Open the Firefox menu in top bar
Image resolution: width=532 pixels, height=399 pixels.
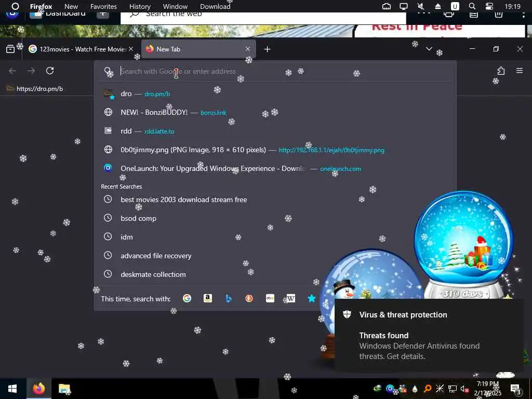point(41,6)
